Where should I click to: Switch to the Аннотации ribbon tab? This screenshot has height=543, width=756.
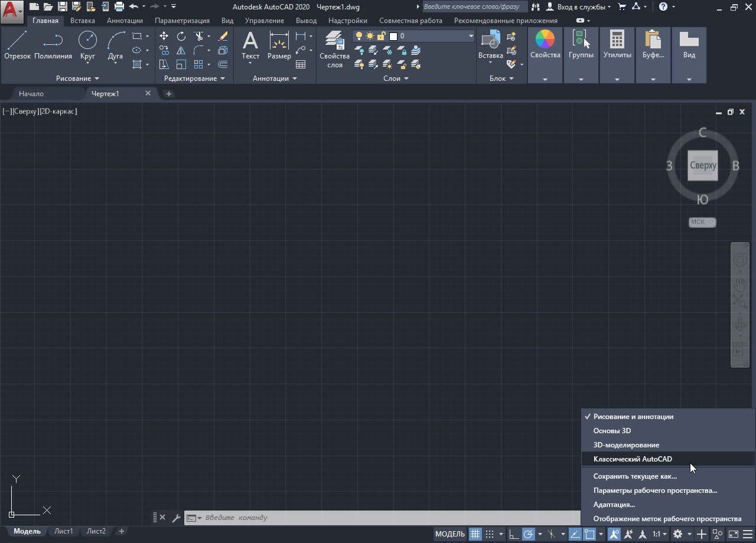pos(125,21)
